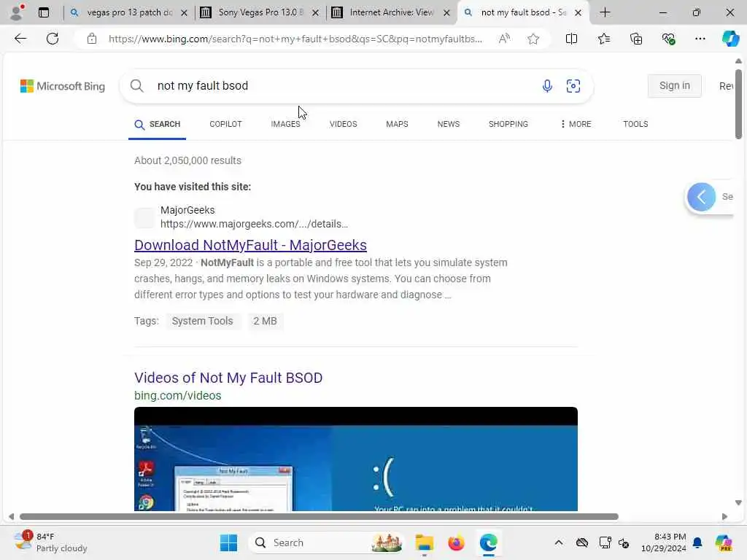
Task: Close the not my fault bsod tab
Action: [x=578, y=13]
